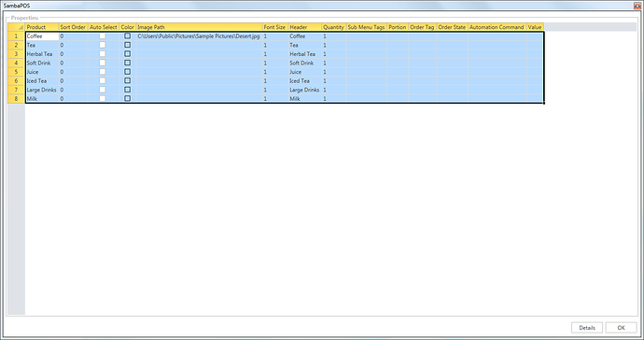Viewport: 644px width, 340px height.
Task: Click the Desert.jpg image path cell
Action: tap(199, 36)
